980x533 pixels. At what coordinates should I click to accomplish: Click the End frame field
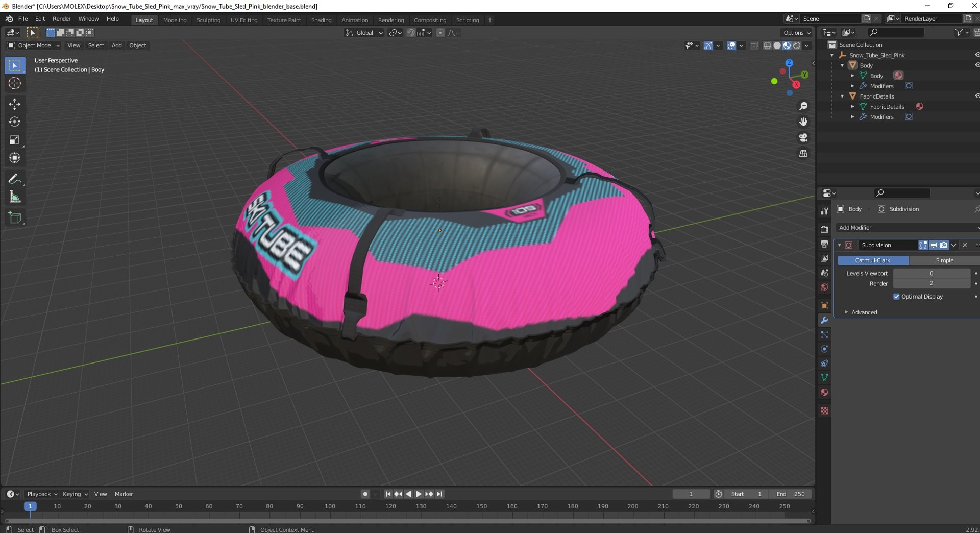tap(791, 494)
